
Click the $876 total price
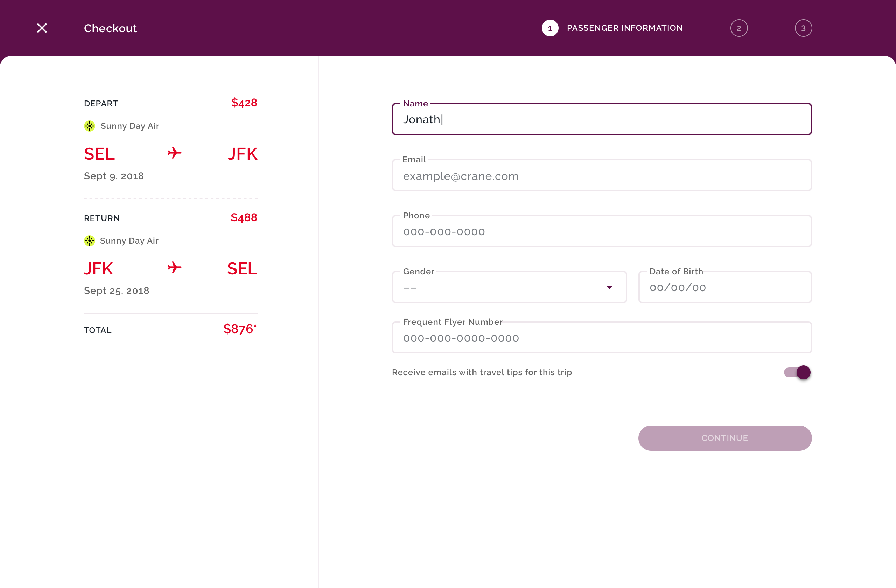pyautogui.click(x=239, y=329)
